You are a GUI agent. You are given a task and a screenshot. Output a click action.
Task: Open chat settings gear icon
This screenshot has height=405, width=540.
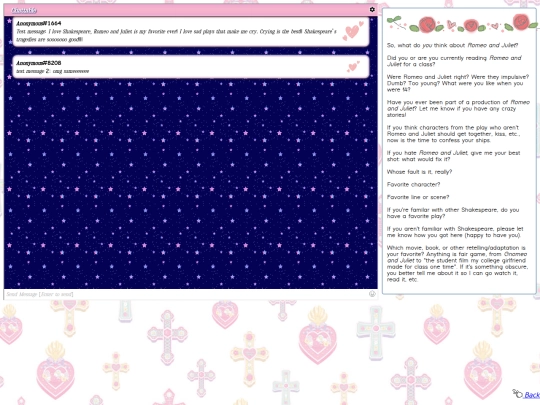pos(372,10)
